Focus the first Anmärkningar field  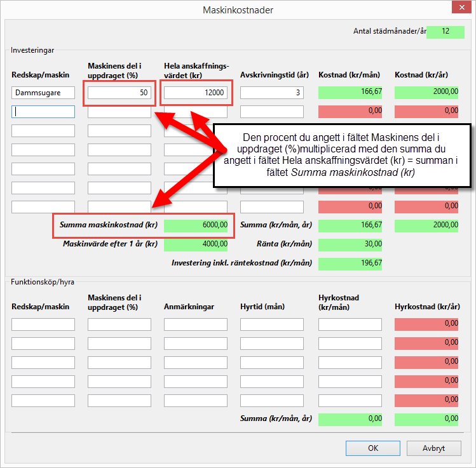196,324
